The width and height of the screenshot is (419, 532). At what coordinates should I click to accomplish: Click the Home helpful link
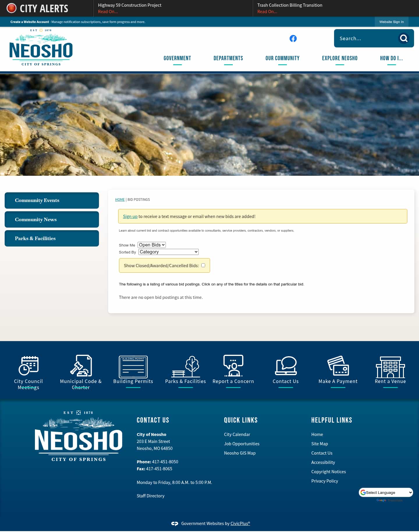(x=317, y=435)
